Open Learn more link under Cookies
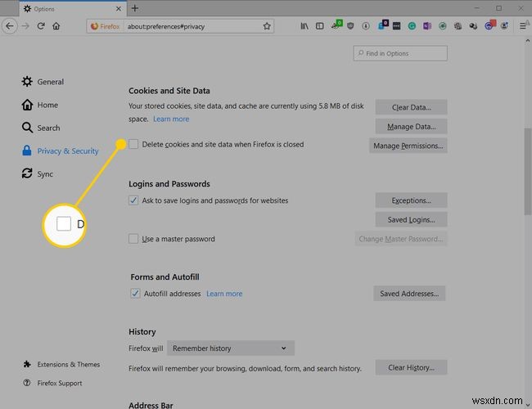 [x=171, y=119]
